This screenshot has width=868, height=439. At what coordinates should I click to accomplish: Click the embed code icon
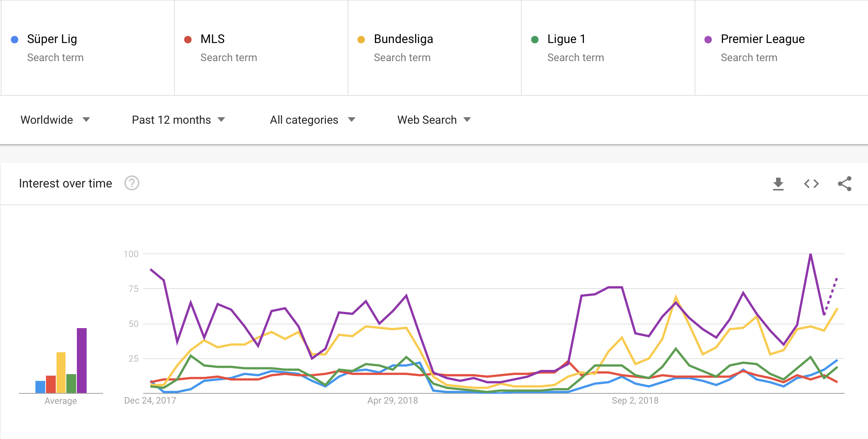[x=811, y=184]
